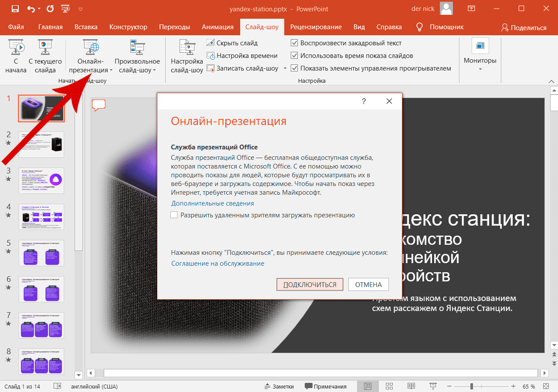The height and width of the screenshot is (392, 558).
Task: Expand Record slide show dropdown arrow
Action: pyautogui.click(x=285, y=68)
